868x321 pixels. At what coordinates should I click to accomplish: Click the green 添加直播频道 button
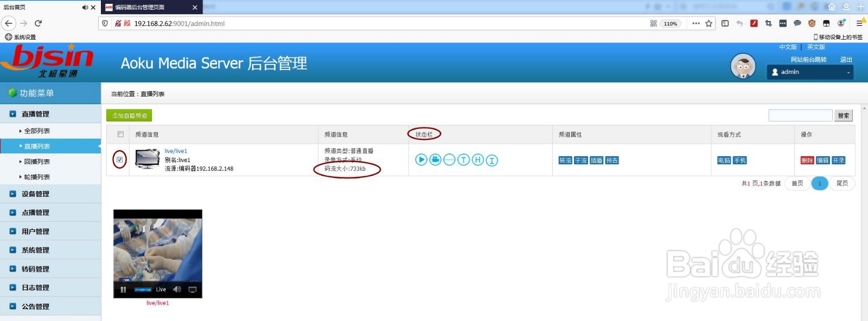pos(129,115)
